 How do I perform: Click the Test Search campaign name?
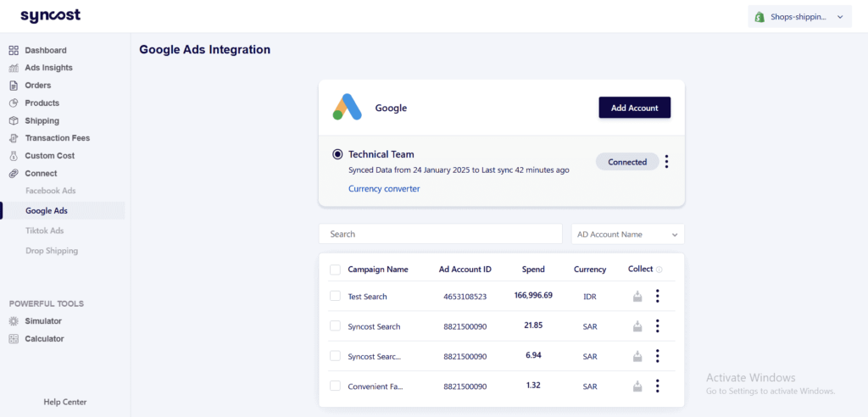pyautogui.click(x=368, y=297)
